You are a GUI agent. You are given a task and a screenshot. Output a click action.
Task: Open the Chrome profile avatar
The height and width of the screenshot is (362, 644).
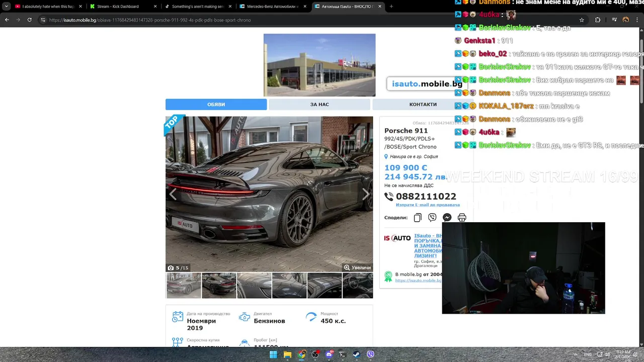[x=625, y=20]
